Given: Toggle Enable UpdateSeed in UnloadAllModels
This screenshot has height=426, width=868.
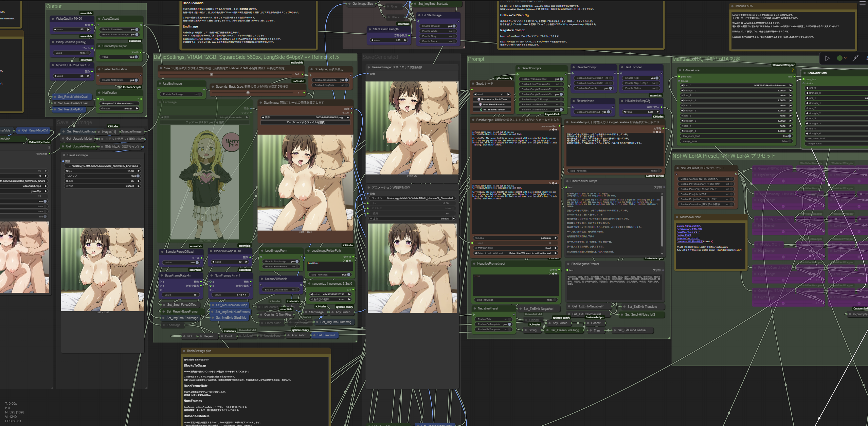Looking at the screenshot, I should click(281, 290).
